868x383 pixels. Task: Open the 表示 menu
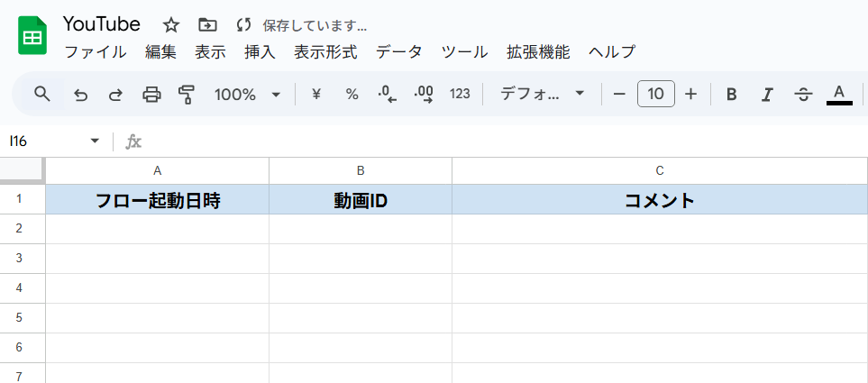(210, 52)
